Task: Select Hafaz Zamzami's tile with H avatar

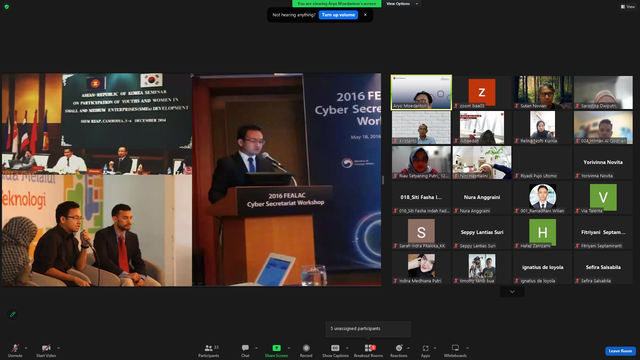Action: point(543,233)
